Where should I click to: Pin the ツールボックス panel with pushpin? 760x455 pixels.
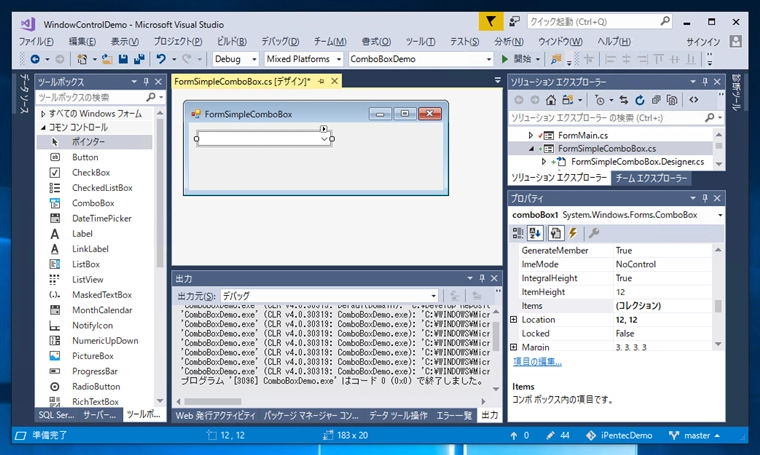(146, 82)
